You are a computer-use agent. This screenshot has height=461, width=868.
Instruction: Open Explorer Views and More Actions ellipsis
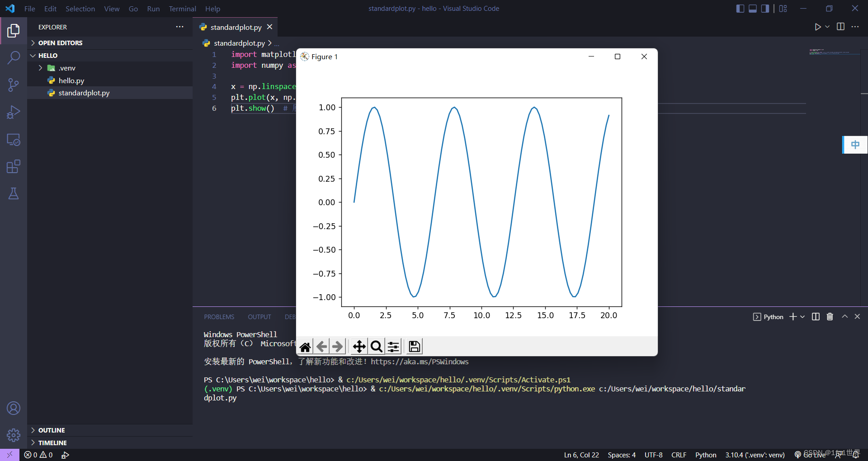point(180,27)
